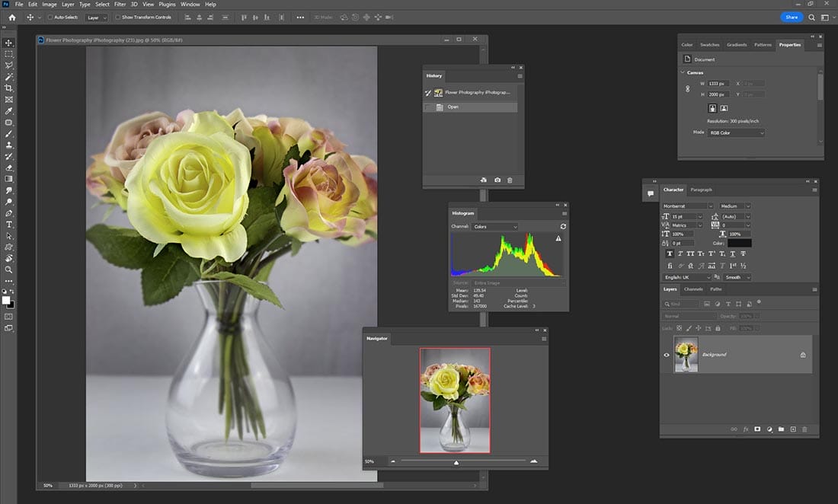Select the Horizontal Type tool
Image resolution: width=838 pixels, height=504 pixels.
(9, 224)
